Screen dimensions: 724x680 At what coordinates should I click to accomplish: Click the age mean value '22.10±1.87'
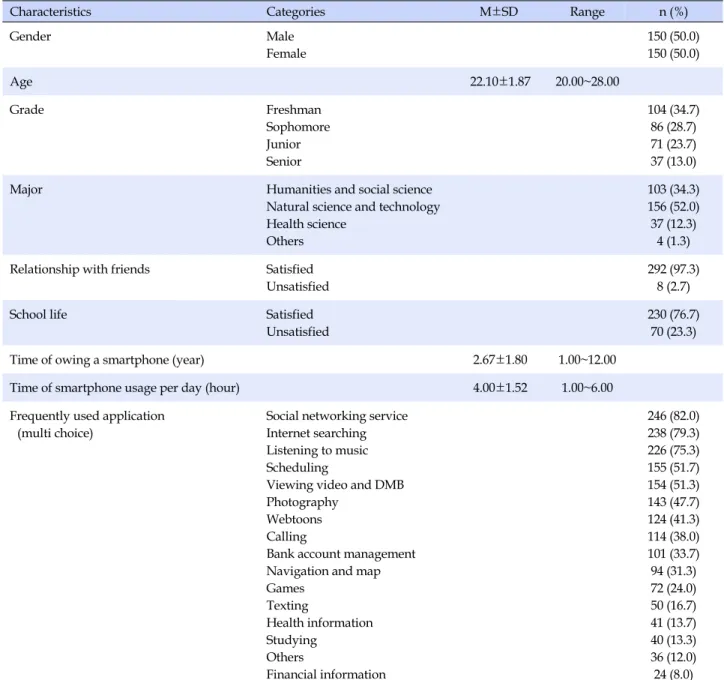point(500,82)
